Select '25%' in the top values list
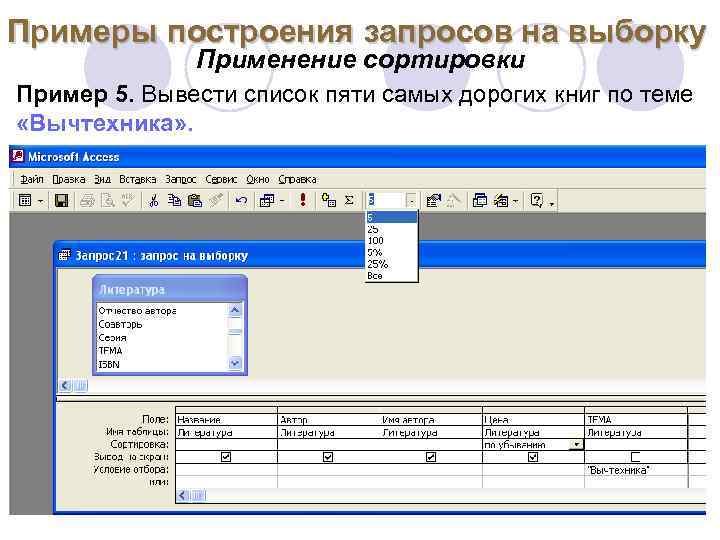The width and height of the screenshot is (720, 540). click(x=392, y=264)
